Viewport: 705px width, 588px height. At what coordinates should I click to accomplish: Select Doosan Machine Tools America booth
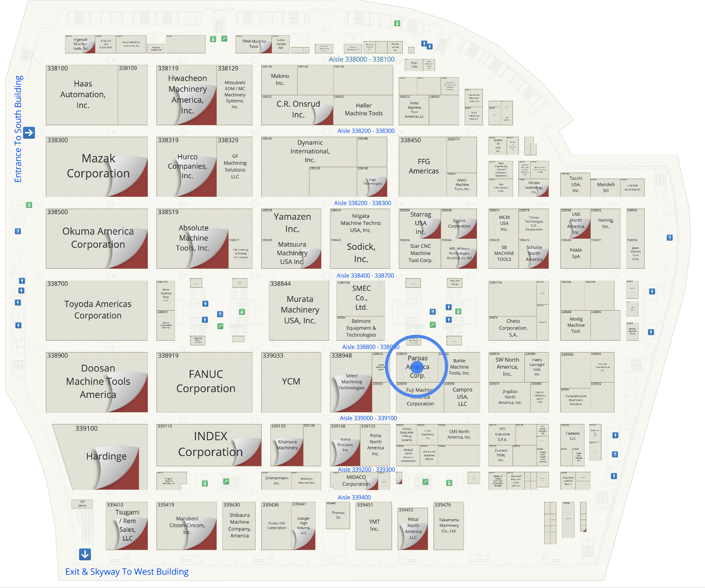click(97, 382)
